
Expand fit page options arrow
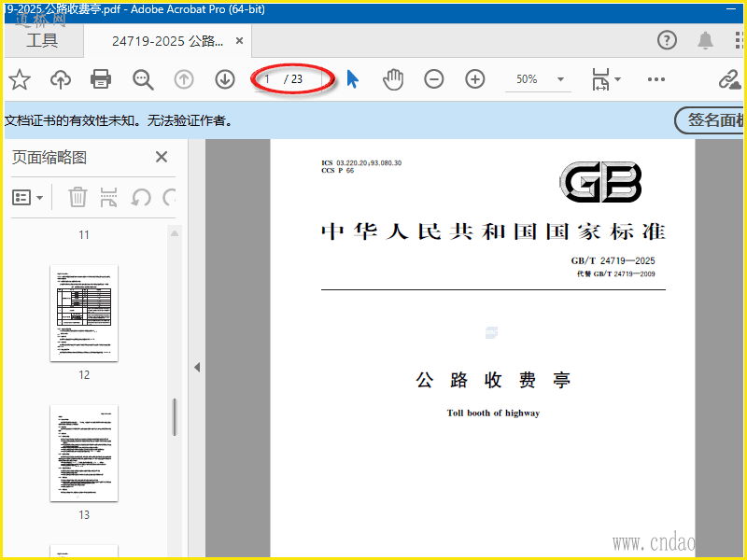coord(618,79)
